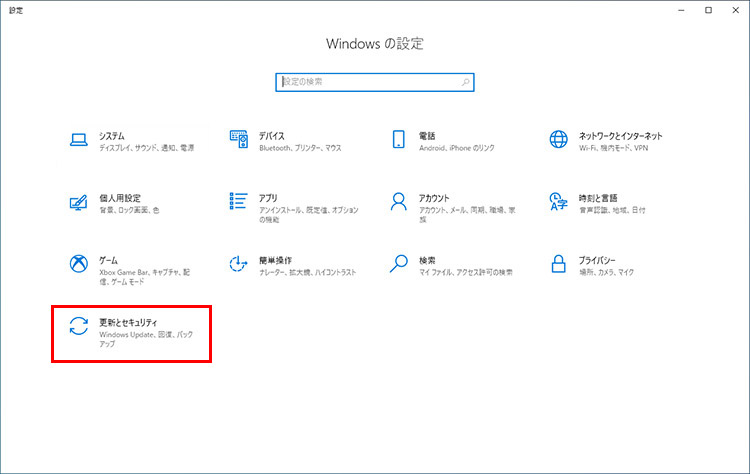Click the アプリ list icon
Screen dimensions: 750x474
[238, 202]
